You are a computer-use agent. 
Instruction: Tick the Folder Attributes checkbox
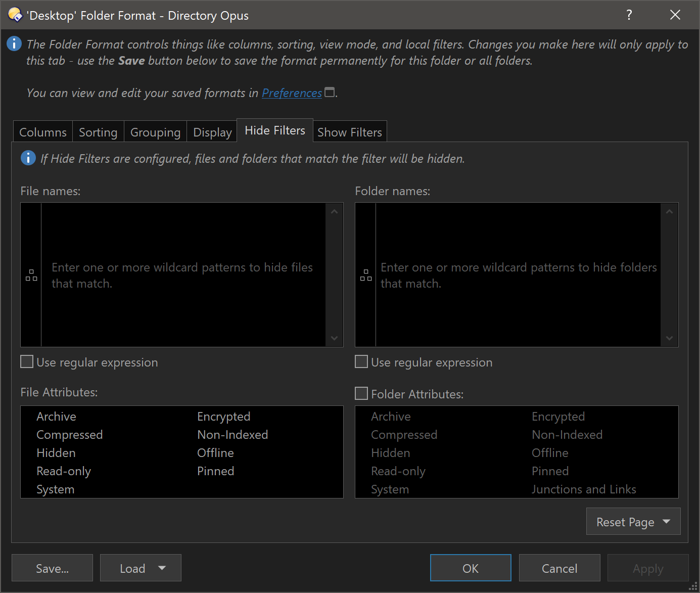[x=361, y=393]
